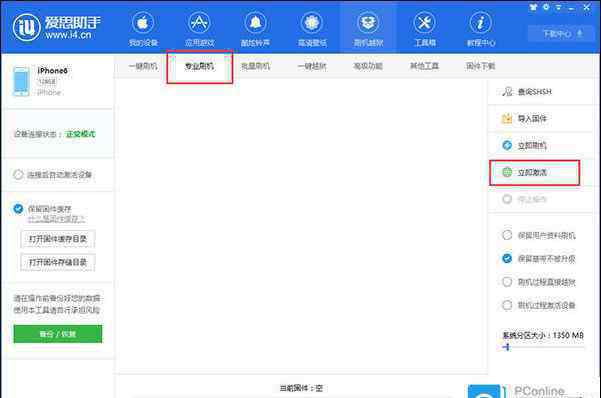Open the 工具箱 wrench icon
Viewport: 601px width, 398px height.
pyautogui.click(x=425, y=23)
